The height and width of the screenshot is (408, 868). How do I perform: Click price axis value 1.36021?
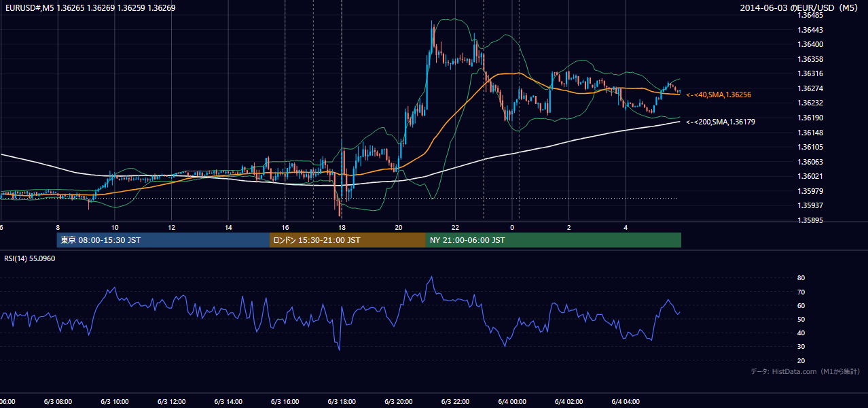pos(811,177)
